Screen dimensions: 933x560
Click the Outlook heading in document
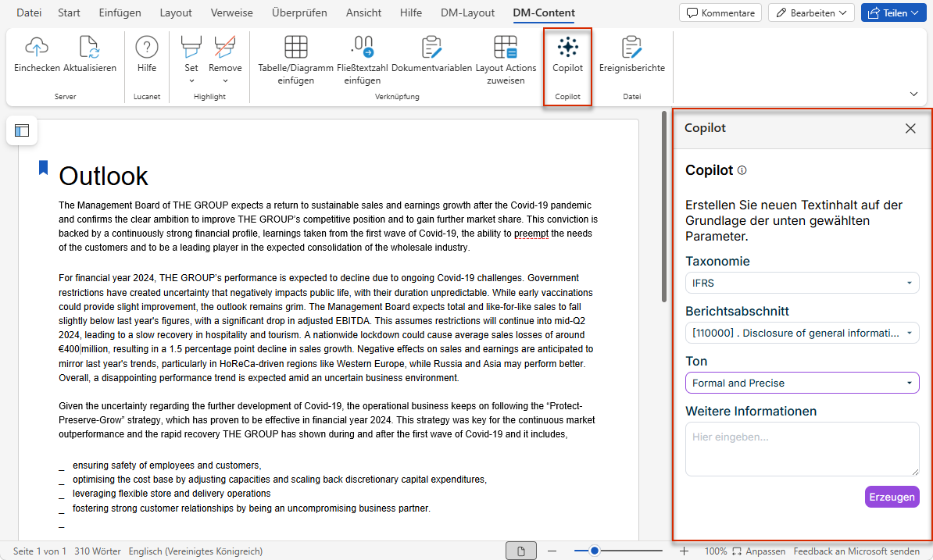tap(103, 176)
